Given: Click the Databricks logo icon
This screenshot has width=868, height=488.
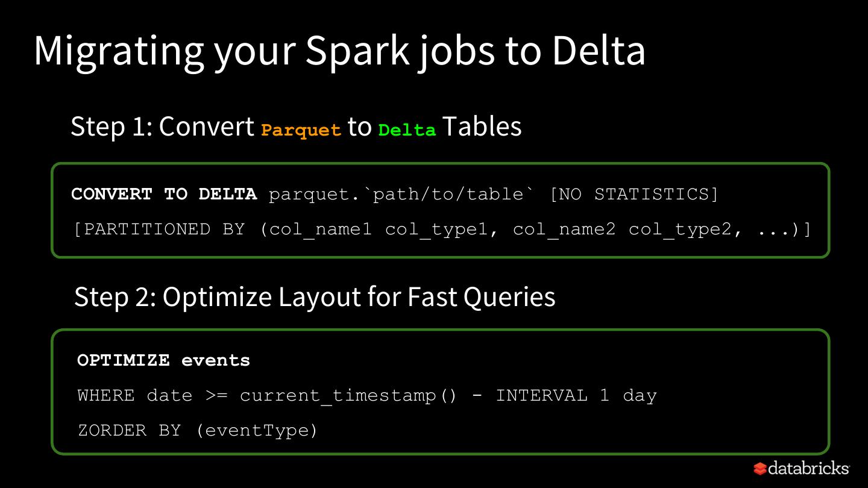Looking at the screenshot, I should 760,468.
